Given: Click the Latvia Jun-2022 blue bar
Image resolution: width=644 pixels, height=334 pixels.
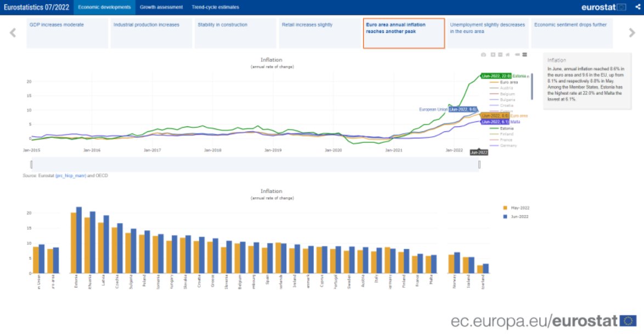Looking at the screenshot, I should pyautogui.click(x=106, y=244).
